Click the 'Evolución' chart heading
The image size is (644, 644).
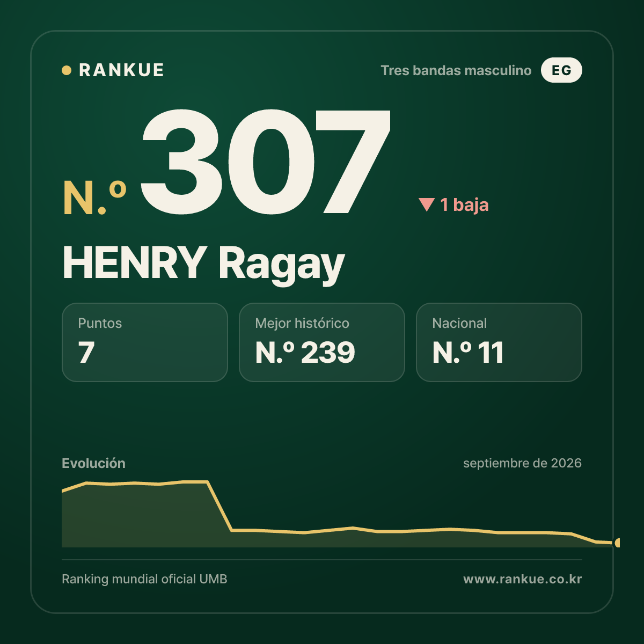93,463
